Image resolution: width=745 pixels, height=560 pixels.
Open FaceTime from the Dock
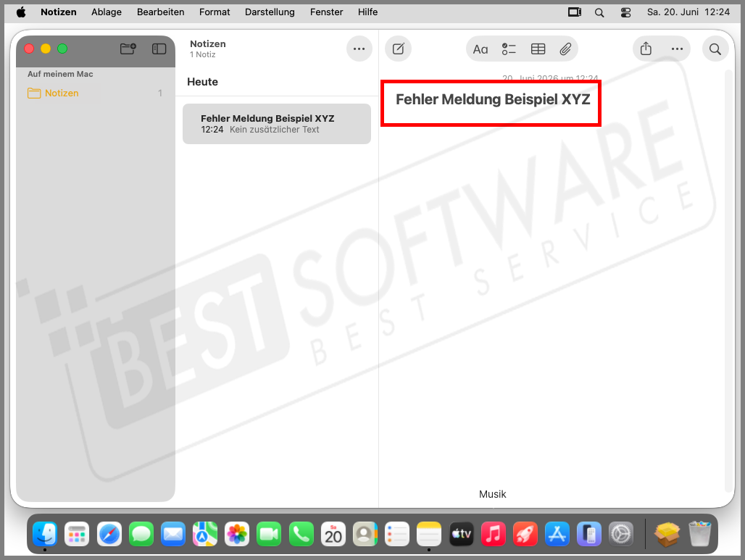pyautogui.click(x=269, y=534)
